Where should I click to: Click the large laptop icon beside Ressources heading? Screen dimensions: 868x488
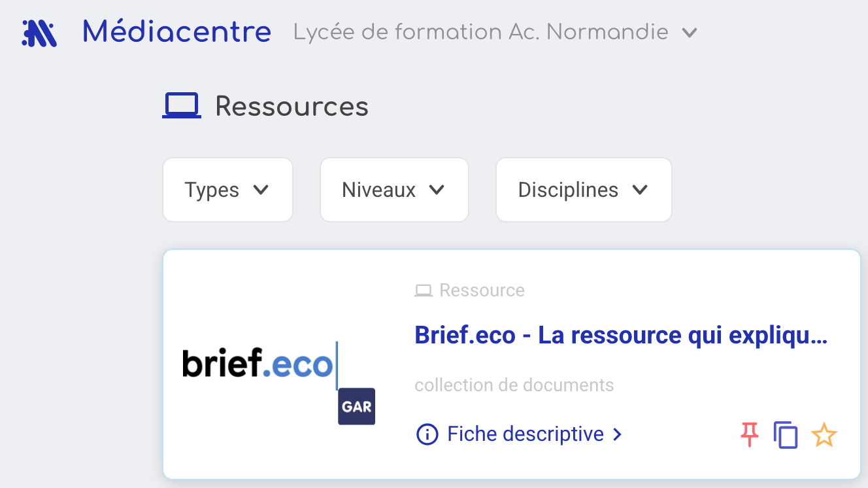182,106
